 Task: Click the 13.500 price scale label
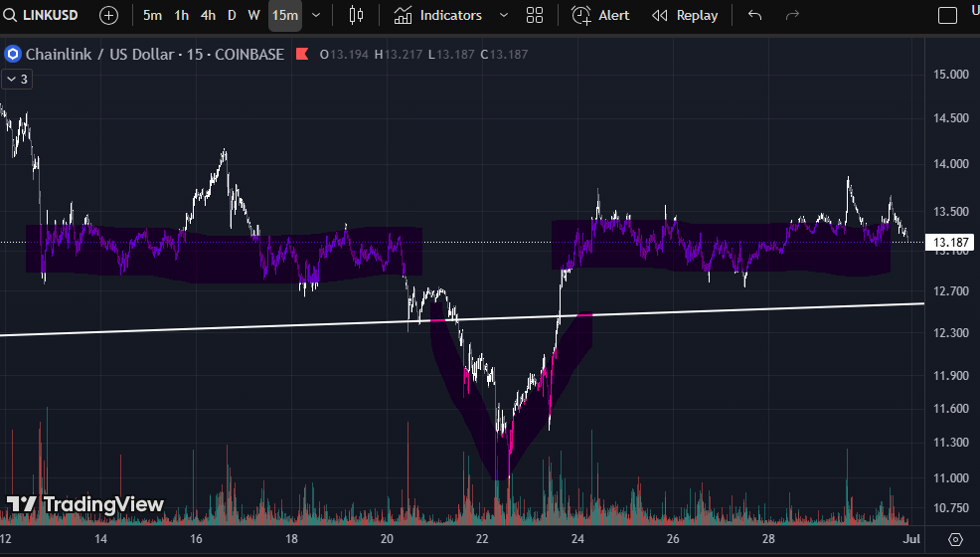point(950,212)
